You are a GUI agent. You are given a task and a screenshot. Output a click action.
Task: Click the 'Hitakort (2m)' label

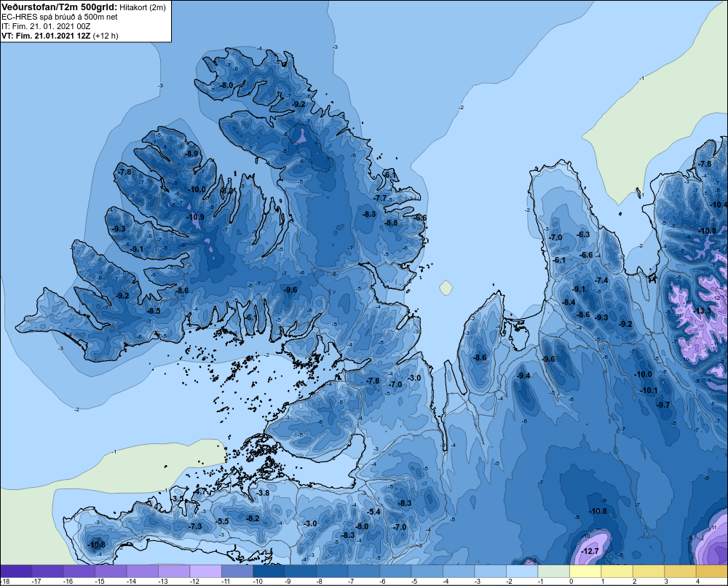pos(143,7)
